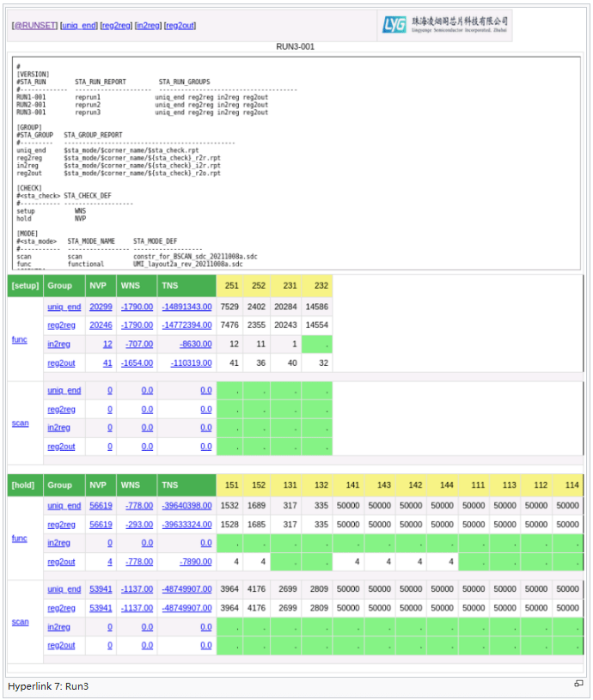Click the WNS value -293.00 link
Image resolution: width=593 pixels, height=700 pixels.
pyautogui.click(x=139, y=524)
